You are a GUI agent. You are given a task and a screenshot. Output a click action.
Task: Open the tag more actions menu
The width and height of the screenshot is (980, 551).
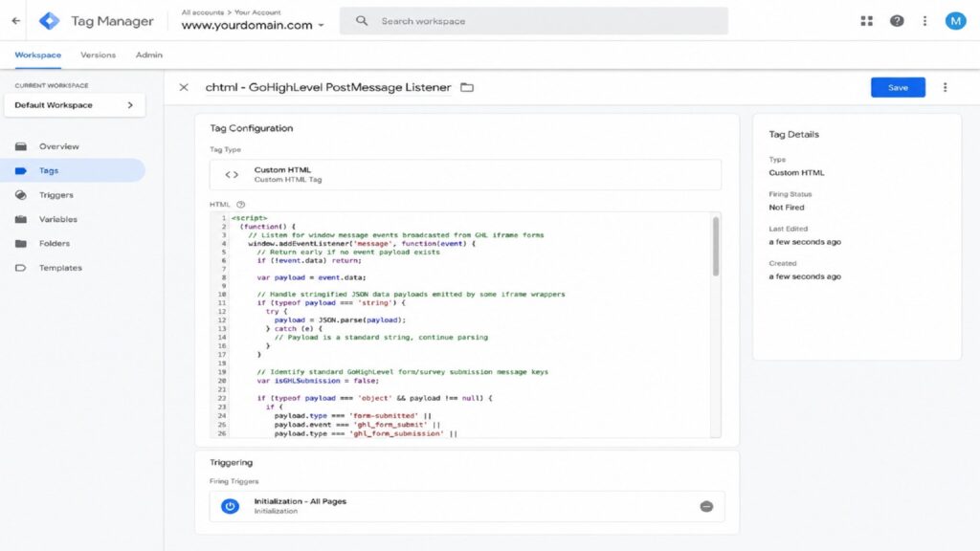coord(945,87)
